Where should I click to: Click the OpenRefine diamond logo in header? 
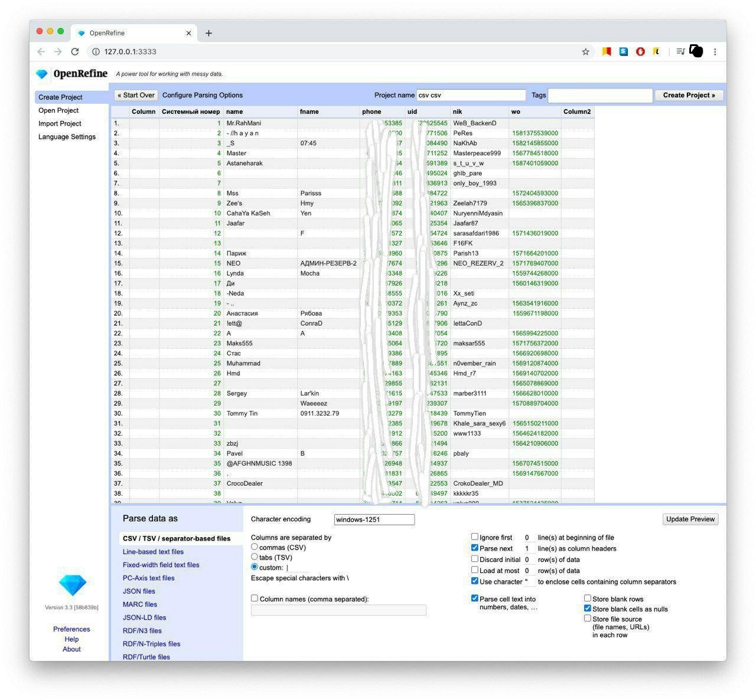(x=41, y=74)
